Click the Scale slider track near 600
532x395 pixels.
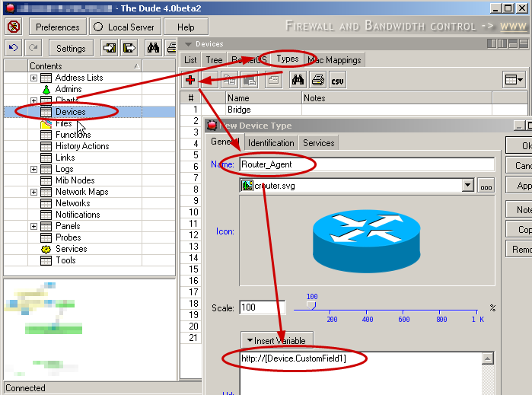tap(403, 311)
